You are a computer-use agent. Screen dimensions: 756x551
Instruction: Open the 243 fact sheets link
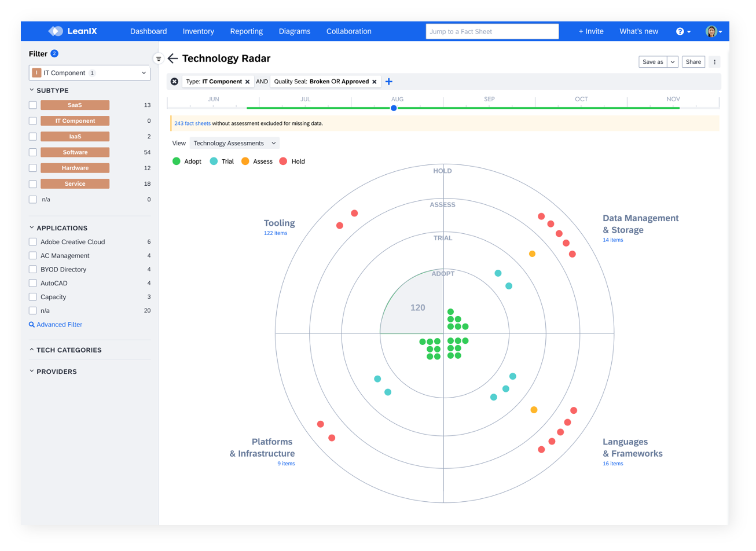pos(193,123)
